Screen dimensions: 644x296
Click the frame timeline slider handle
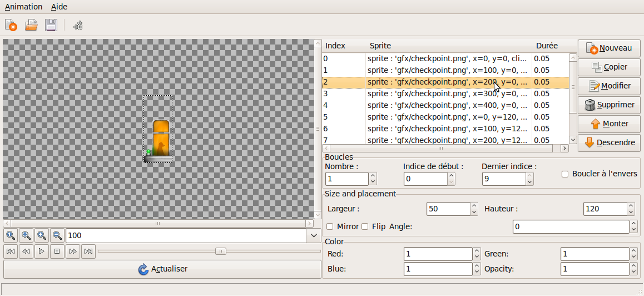tap(221, 251)
